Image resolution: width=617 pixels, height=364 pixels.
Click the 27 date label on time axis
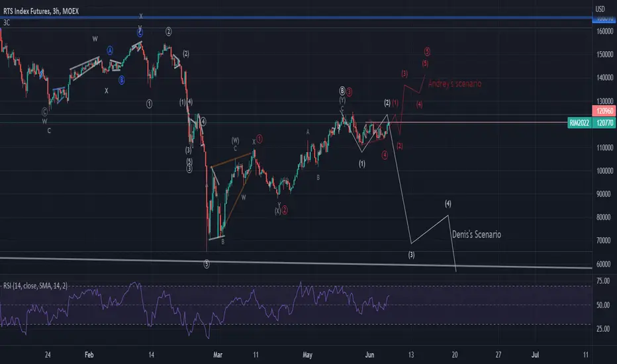pos(498,355)
